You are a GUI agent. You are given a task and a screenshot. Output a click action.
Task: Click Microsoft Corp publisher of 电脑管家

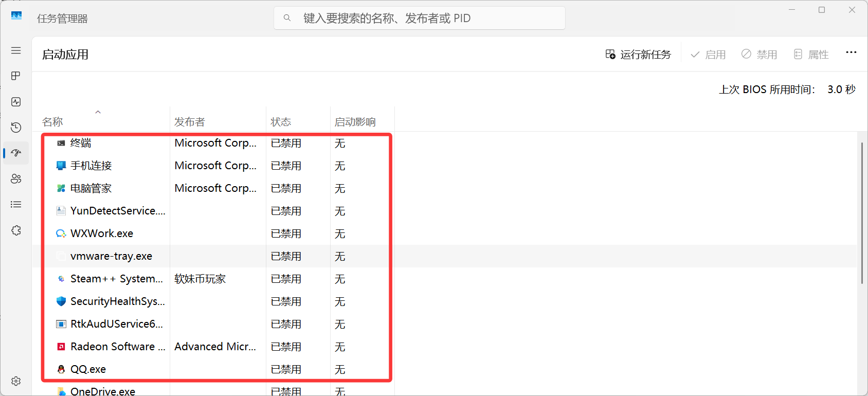click(215, 188)
